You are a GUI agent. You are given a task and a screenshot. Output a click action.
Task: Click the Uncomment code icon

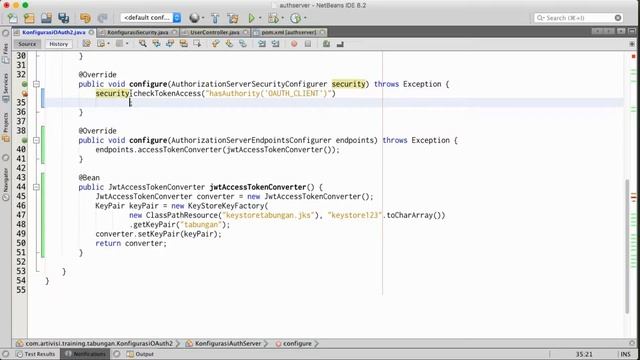340,44
